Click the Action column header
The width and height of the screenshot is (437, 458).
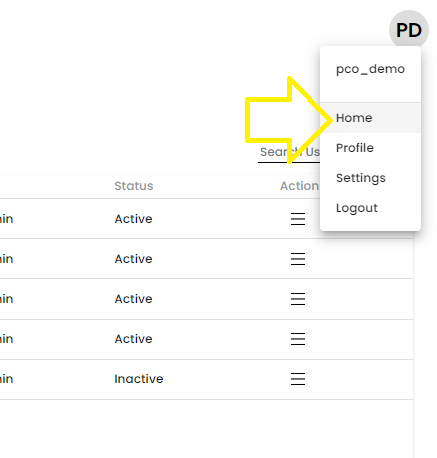(299, 186)
